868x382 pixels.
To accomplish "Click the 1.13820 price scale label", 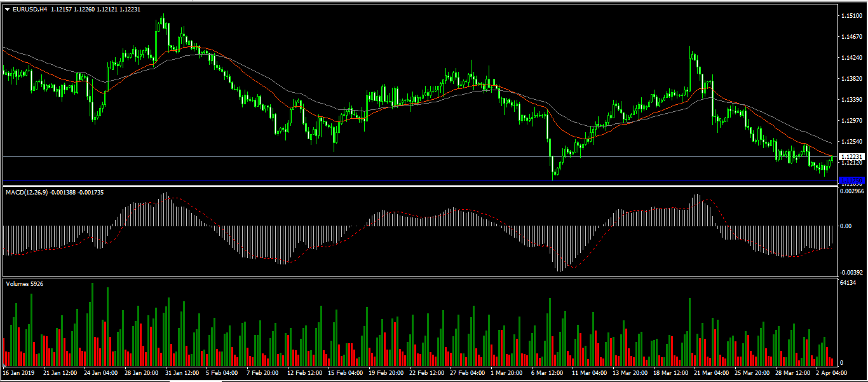I will pyautogui.click(x=851, y=78).
